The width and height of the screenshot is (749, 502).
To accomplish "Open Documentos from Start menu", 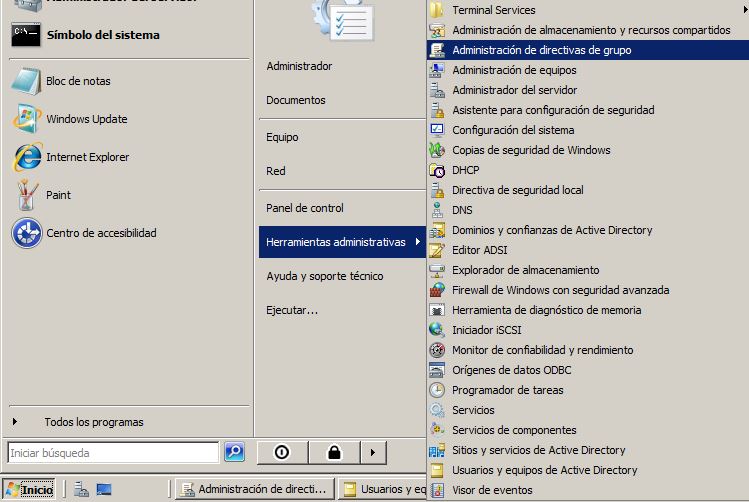I will click(x=296, y=100).
